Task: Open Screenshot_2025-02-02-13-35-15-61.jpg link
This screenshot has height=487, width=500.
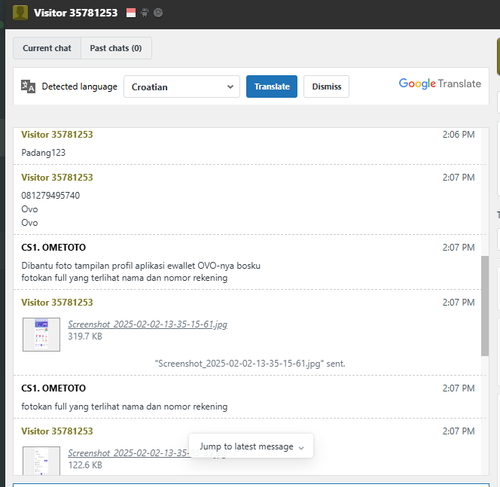Action: [x=148, y=324]
